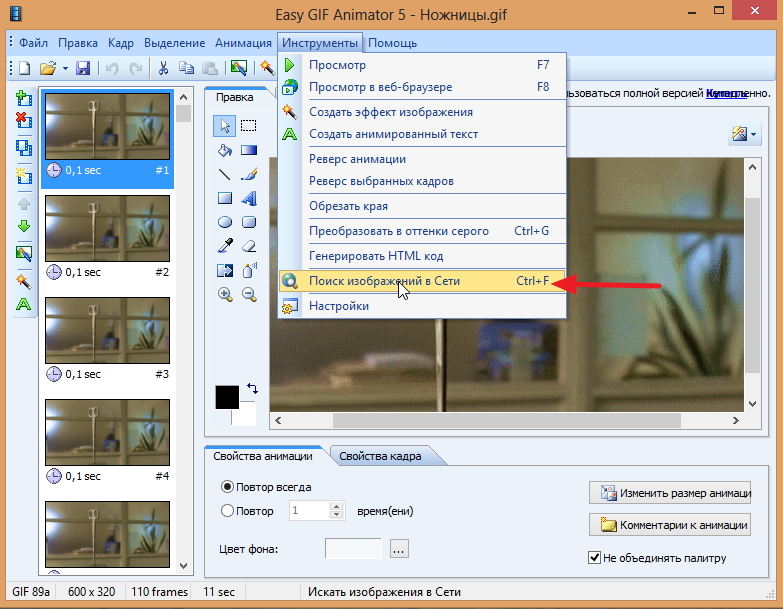The width and height of the screenshot is (783, 609).
Task: Open the Файл menu
Action: pyautogui.click(x=33, y=43)
